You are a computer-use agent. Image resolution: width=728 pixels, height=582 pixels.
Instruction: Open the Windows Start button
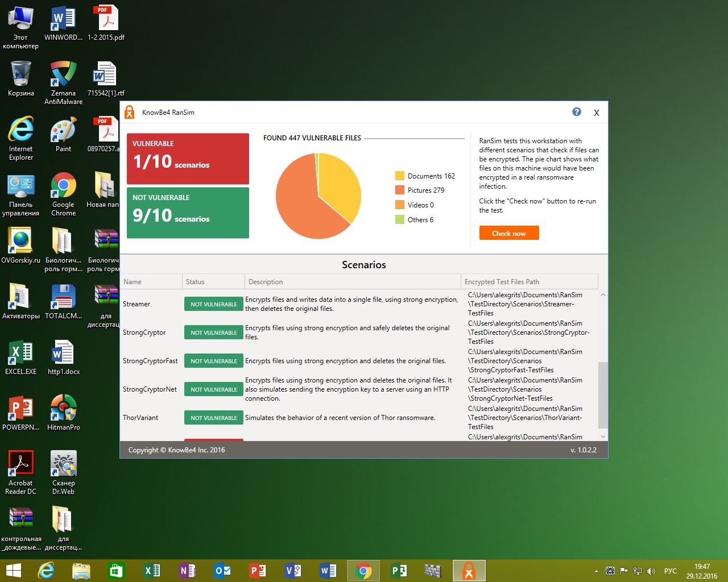click(x=13, y=571)
